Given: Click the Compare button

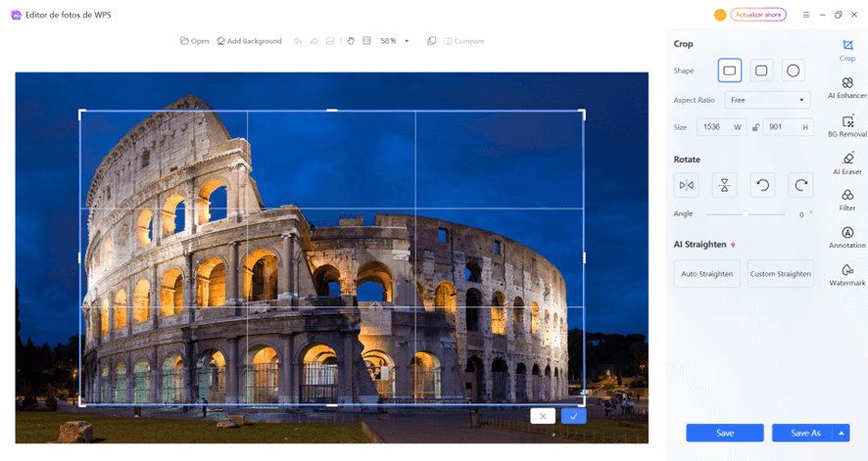Looking at the screenshot, I should [463, 41].
